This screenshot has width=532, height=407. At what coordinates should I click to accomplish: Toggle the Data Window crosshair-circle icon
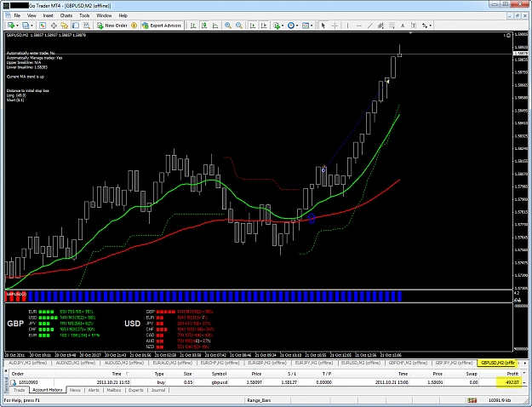[x=54, y=26]
